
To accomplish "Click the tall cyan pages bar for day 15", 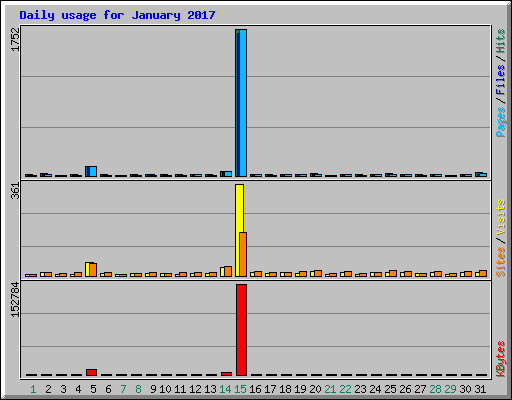I will pyautogui.click(x=243, y=103).
